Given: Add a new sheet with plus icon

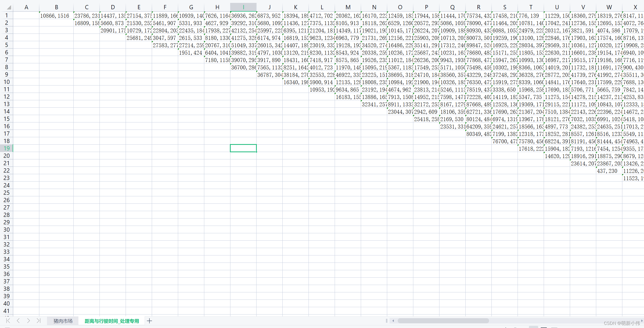Looking at the screenshot, I should 149,321.
